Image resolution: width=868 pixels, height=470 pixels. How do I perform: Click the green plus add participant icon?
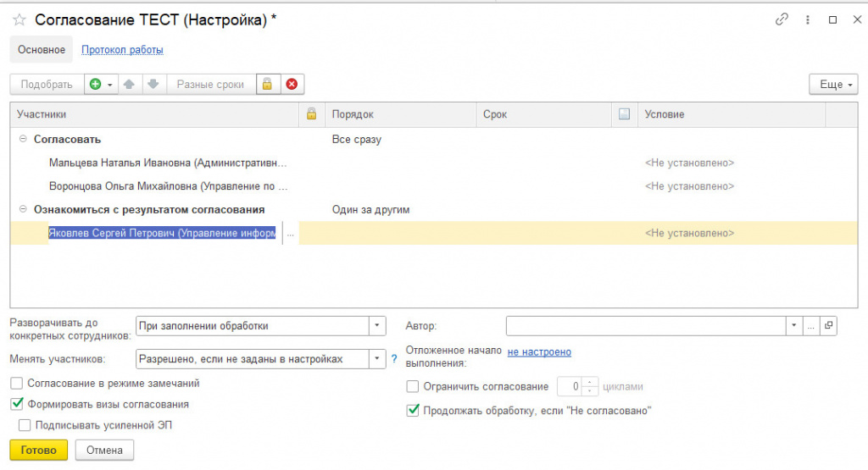click(x=96, y=84)
